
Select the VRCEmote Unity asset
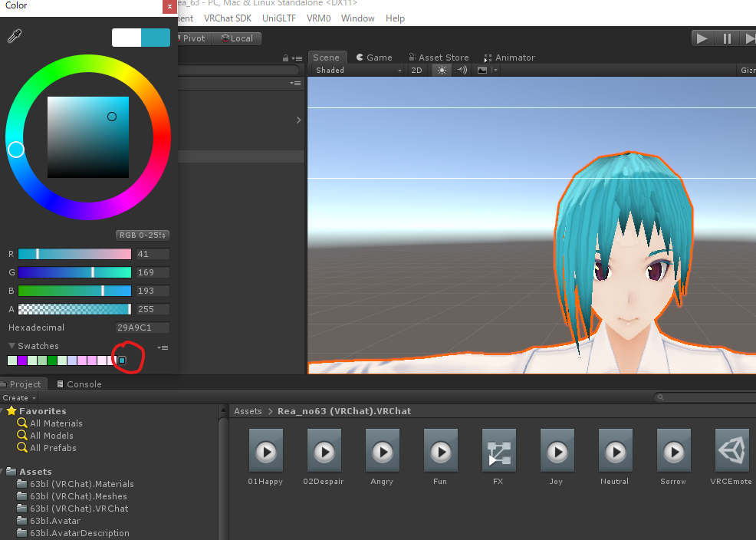[x=731, y=456]
